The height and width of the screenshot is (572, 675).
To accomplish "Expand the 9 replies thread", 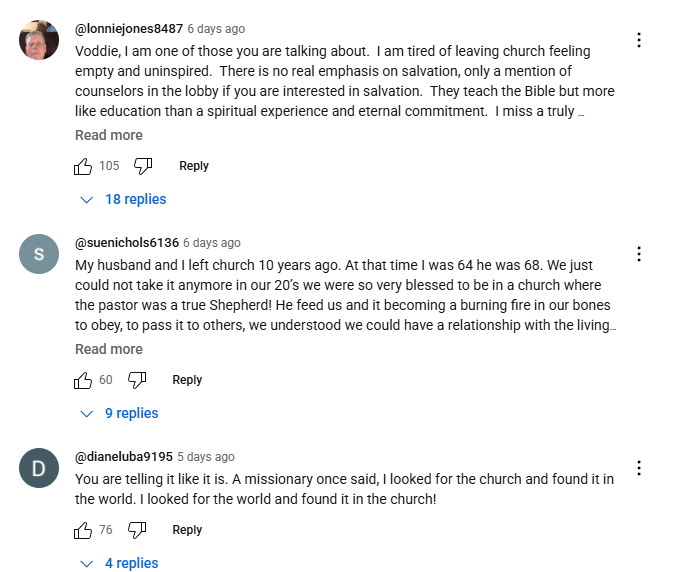I will 120,413.
